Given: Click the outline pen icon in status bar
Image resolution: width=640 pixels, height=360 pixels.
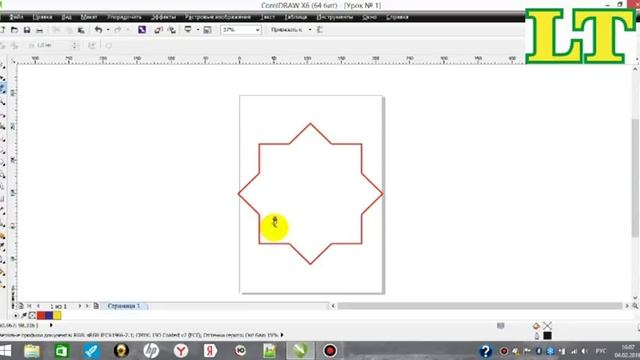Looking at the screenshot, I should pyautogui.click(x=537, y=336).
